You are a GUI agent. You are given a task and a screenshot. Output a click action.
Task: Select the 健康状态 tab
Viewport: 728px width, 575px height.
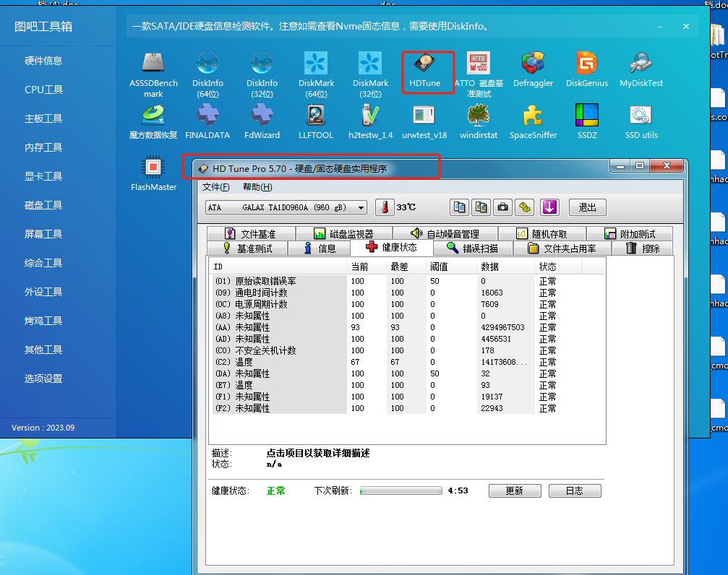coord(391,247)
